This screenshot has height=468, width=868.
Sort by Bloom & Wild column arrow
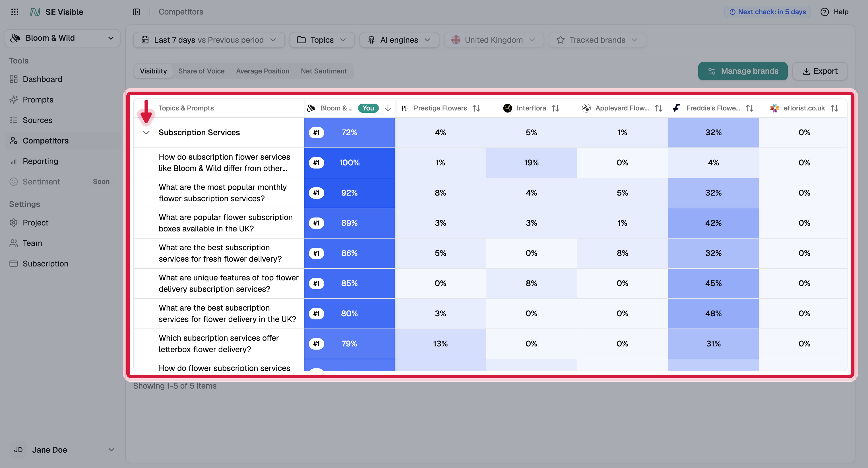[x=388, y=108]
